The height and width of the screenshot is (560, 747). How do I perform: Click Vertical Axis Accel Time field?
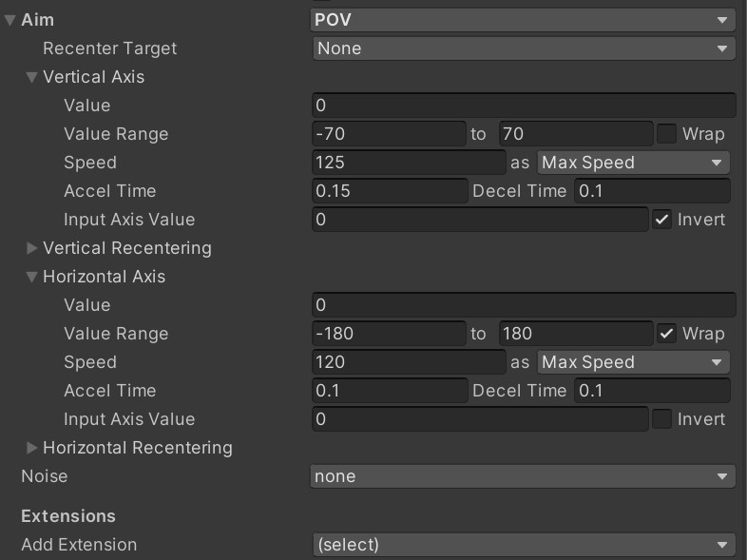[x=390, y=191]
